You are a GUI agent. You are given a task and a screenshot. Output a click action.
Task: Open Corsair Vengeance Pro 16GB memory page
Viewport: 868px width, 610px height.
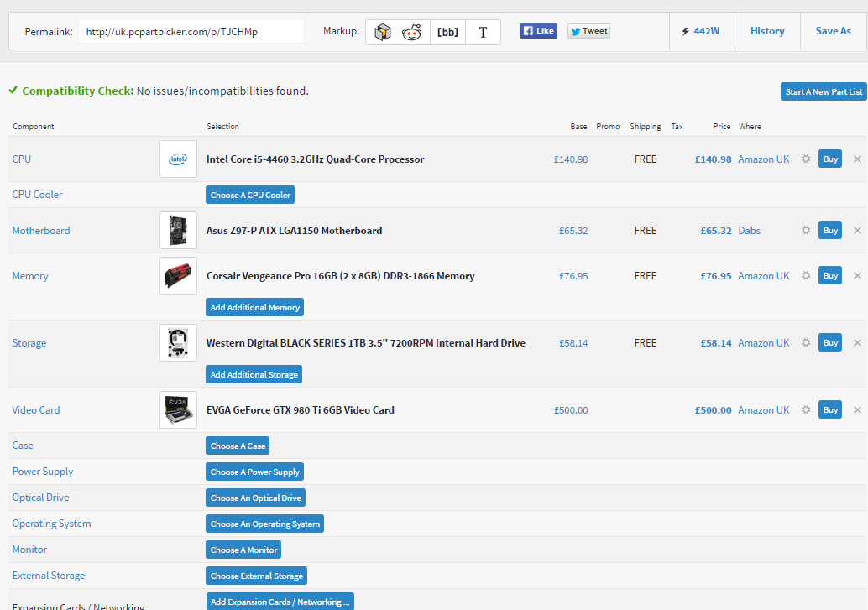(341, 276)
